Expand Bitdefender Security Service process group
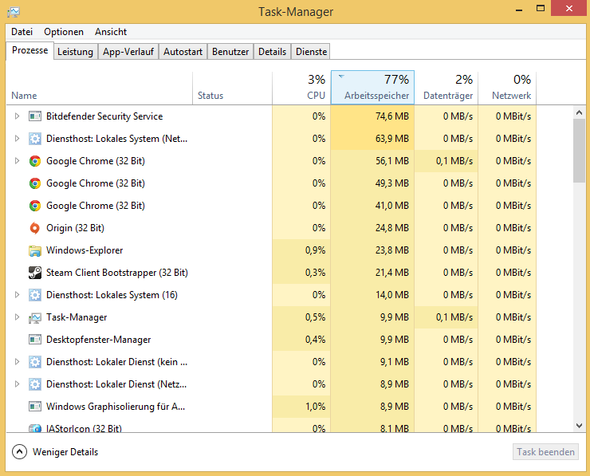The image size is (590, 476). (17, 116)
